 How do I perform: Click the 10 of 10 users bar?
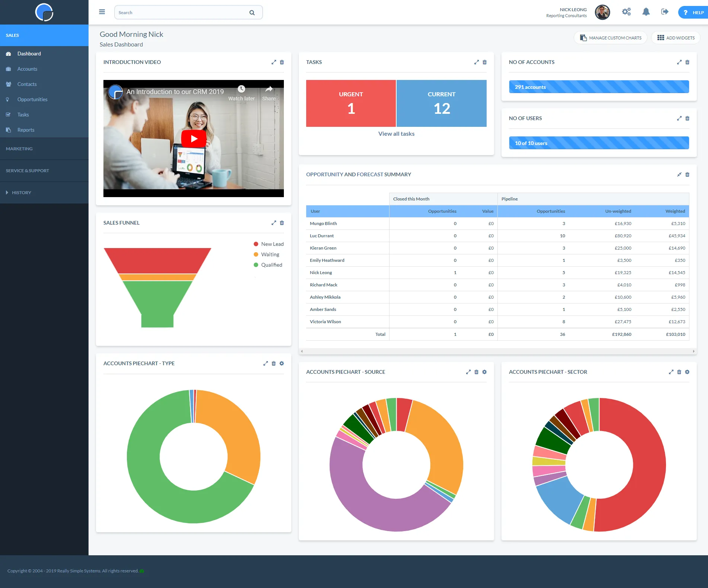pyautogui.click(x=599, y=143)
